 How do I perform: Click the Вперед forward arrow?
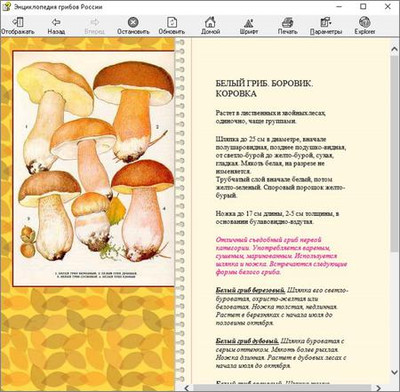click(95, 22)
